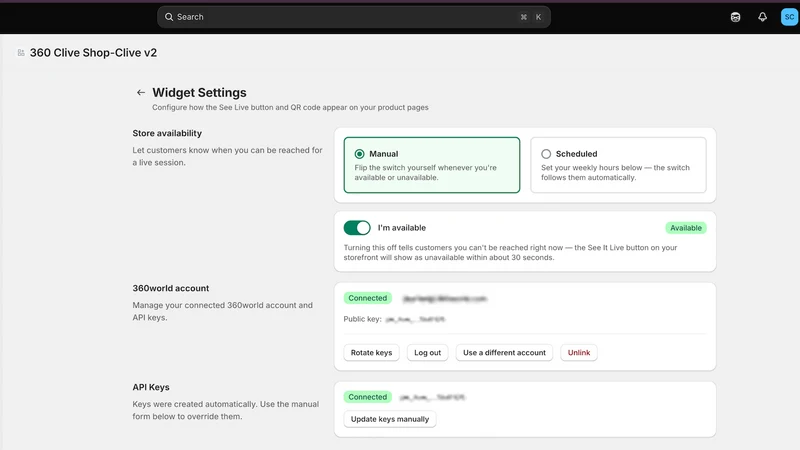The width and height of the screenshot is (800, 450).
Task: Click the green Available status badge
Action: (686, 228)
